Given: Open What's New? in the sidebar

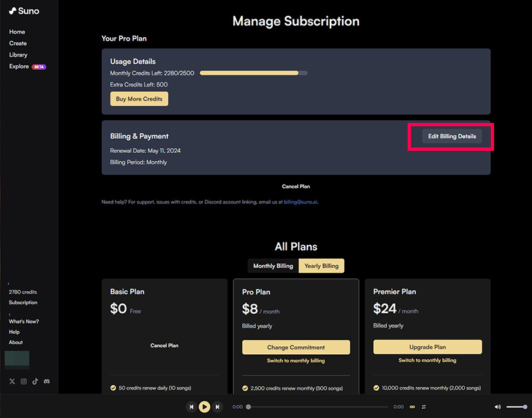Looking at the screenshot, I should click(24, 322).
